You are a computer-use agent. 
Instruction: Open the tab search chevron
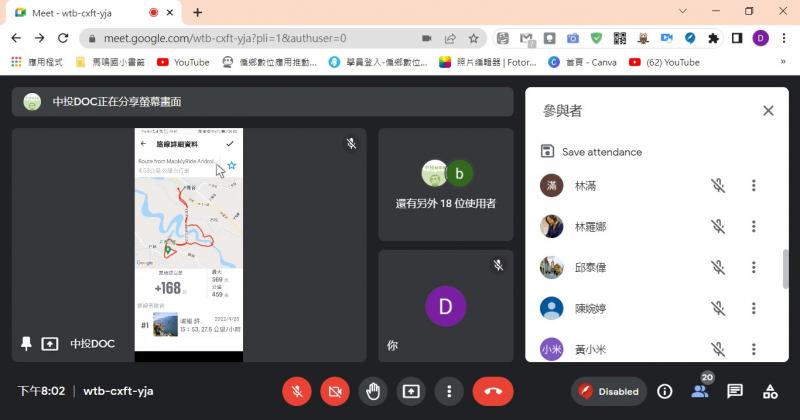coord(683,11)
